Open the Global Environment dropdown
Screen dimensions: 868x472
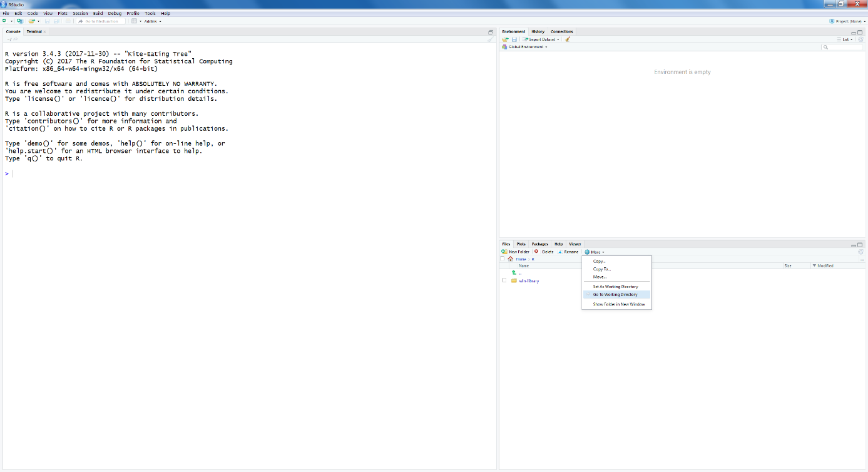pos(528,47)
